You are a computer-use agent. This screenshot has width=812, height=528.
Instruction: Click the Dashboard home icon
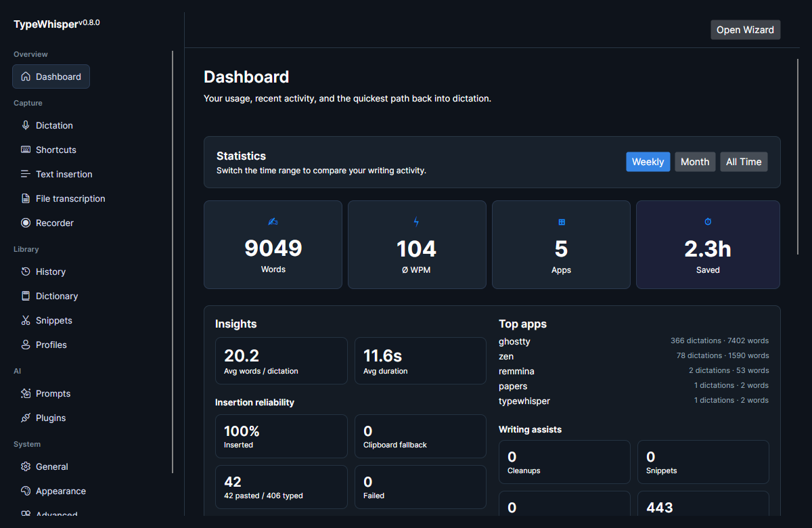pos(26,76)
